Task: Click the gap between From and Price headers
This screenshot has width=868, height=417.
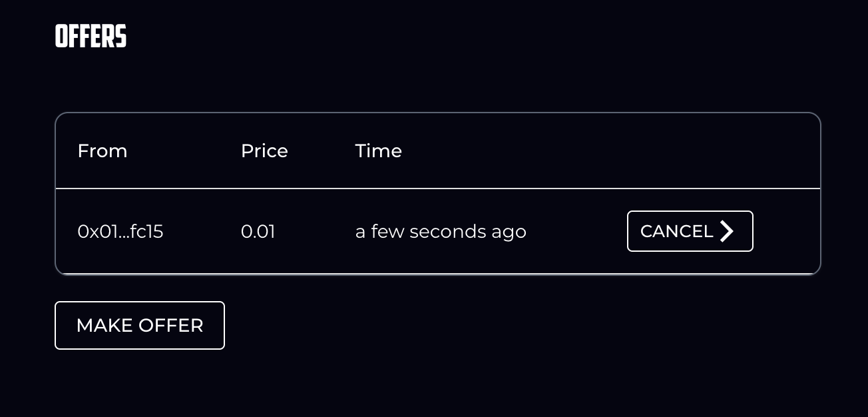Action: [x=184, y=151]
